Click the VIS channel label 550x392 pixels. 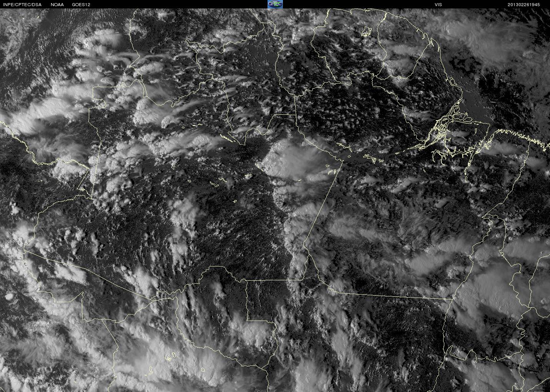coord(438,5)
